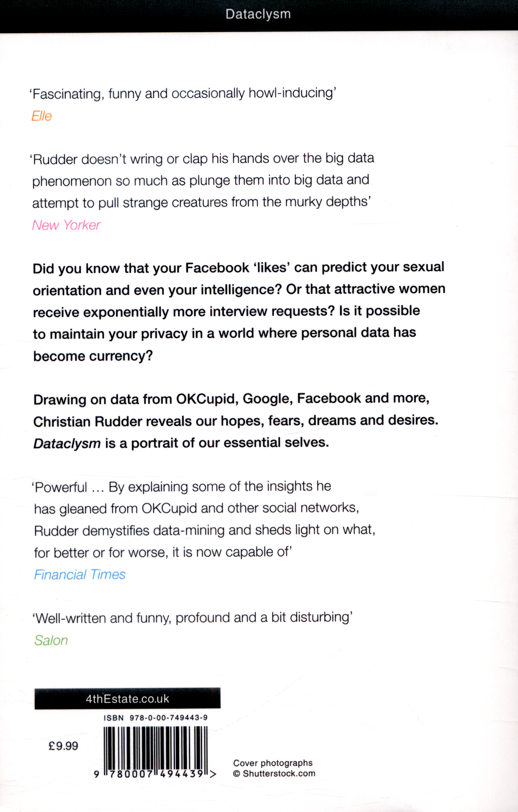This screenshot has height=812, width=518.
Task: Click the 'Cover photographs' text
Action: (273, 763)
